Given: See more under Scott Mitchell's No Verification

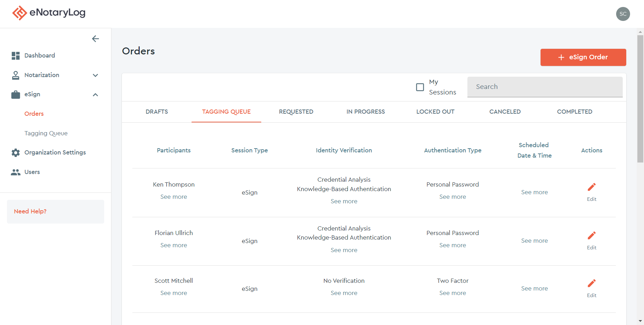Looking at the screenshot, I should 344,293.
